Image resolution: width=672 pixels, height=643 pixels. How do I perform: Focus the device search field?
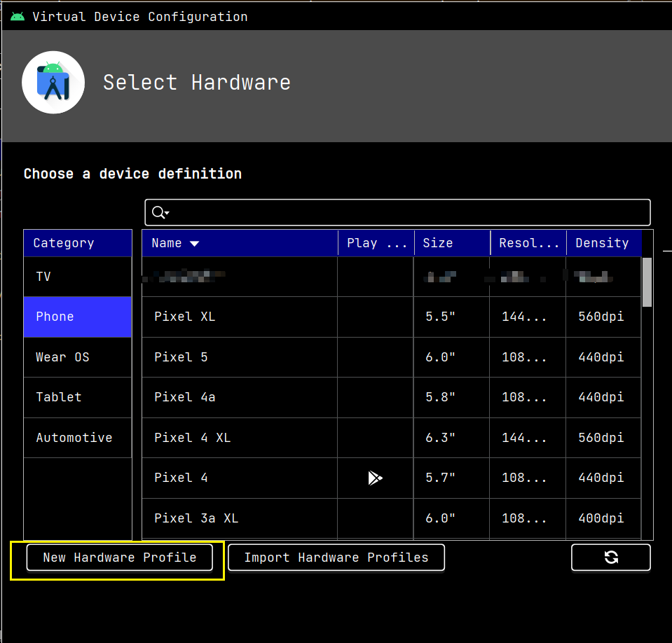(397, 212)
